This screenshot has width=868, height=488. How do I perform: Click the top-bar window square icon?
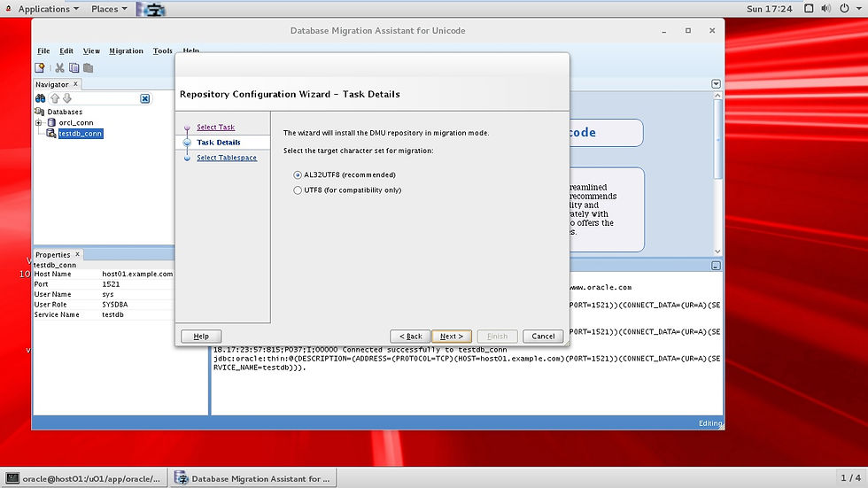(809, 8)
